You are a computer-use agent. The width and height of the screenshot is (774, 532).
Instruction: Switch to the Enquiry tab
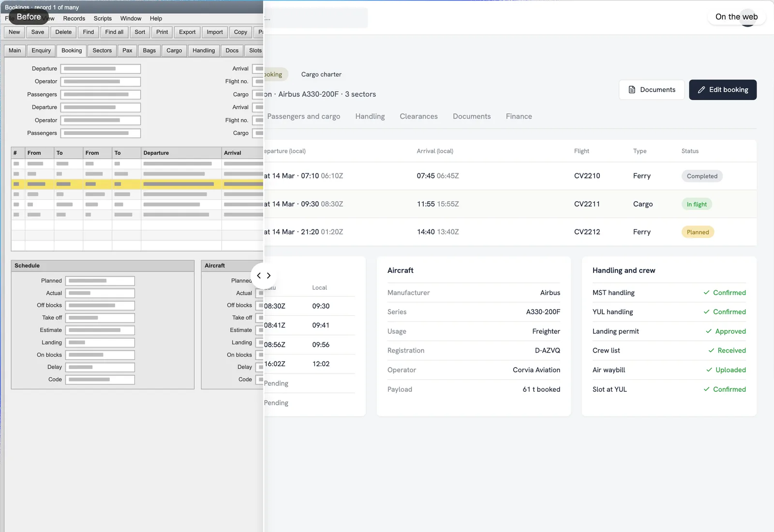[x=41, y=51]
